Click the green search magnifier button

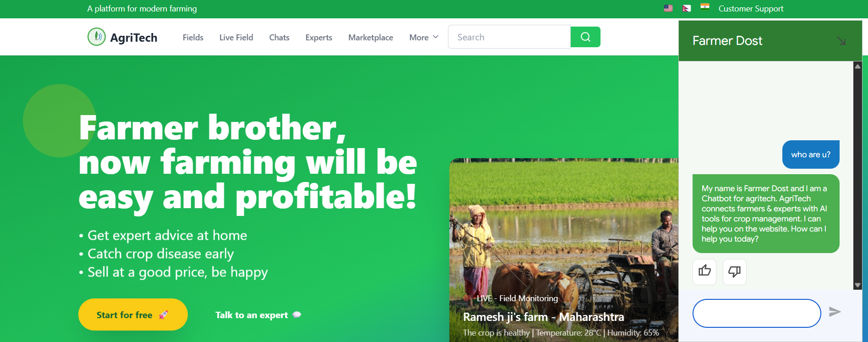[x=585, y=37]
